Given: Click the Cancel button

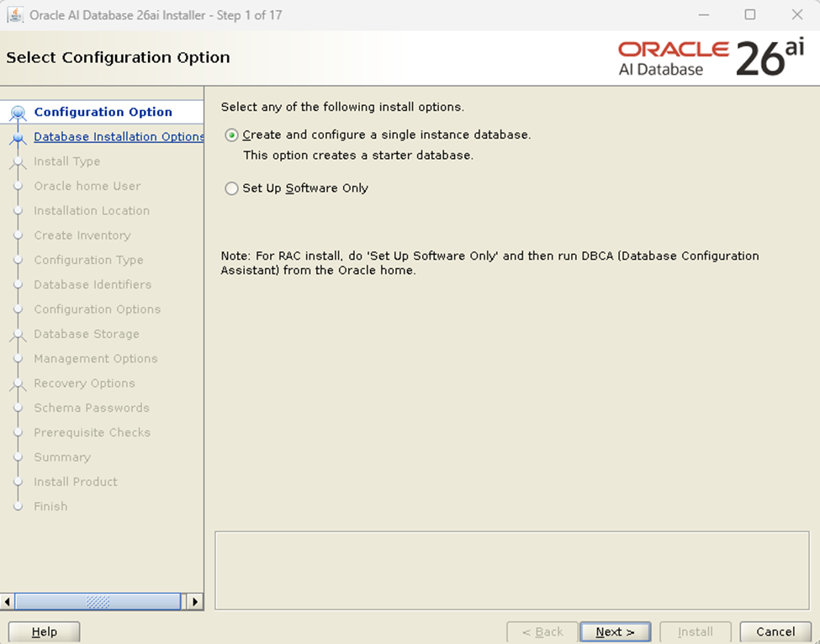Looking at the screenshot, I should point(775,632).
